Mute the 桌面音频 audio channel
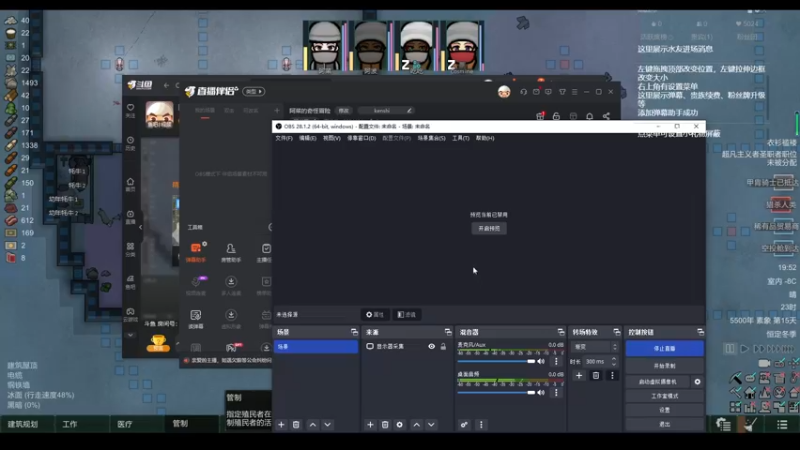The image size is (800, 450). [541, 392]
